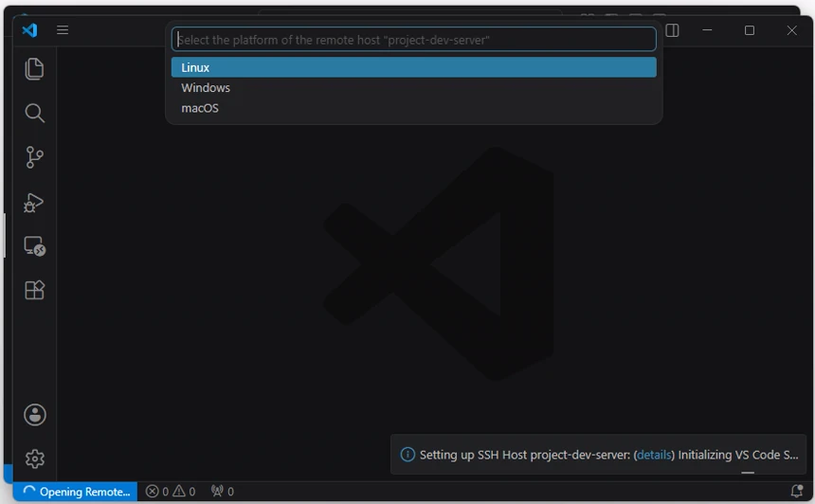This screenshot has height=504, width=815.
Task: Click the Opening Remote status bar indicator
Action: (x=76, y=492)
